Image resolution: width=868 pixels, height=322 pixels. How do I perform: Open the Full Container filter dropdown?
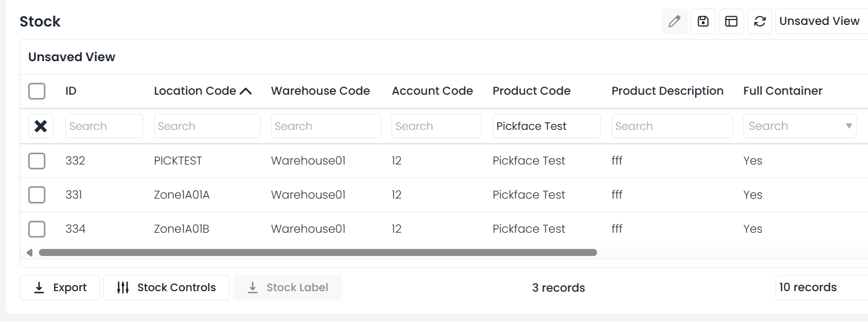coord(848,126)
